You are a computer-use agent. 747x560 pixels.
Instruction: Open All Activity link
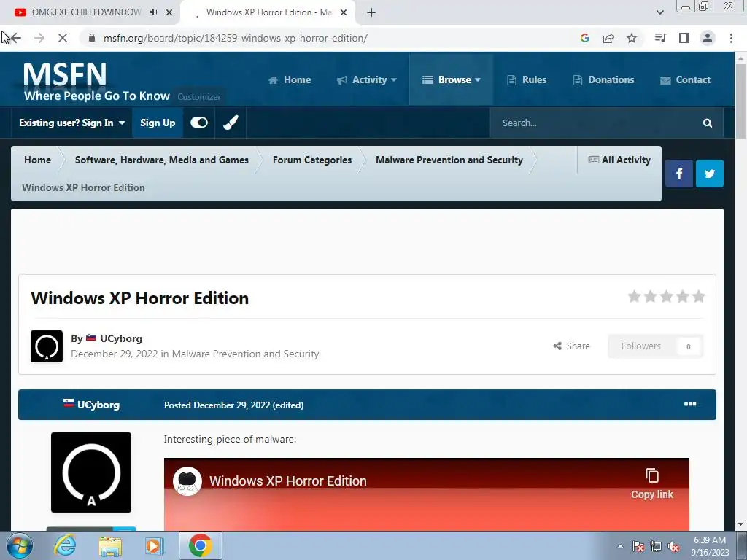pyautogui.click(x=619, y=160)
